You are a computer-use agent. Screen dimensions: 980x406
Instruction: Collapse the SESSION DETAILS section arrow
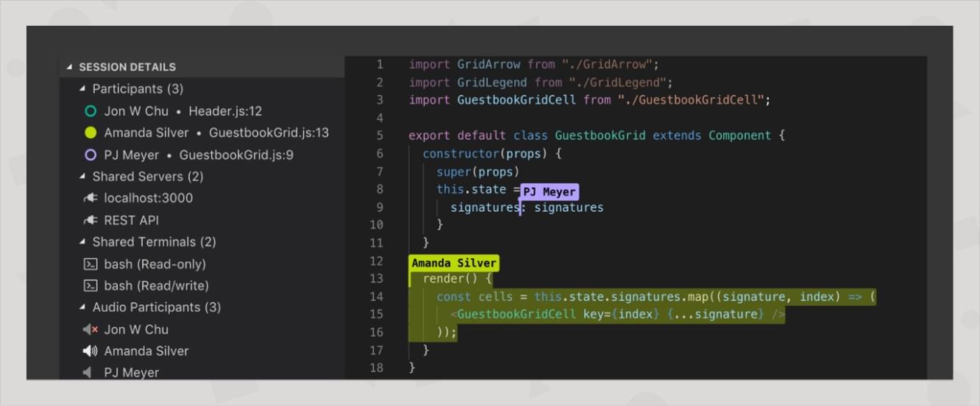coord(70,67)
